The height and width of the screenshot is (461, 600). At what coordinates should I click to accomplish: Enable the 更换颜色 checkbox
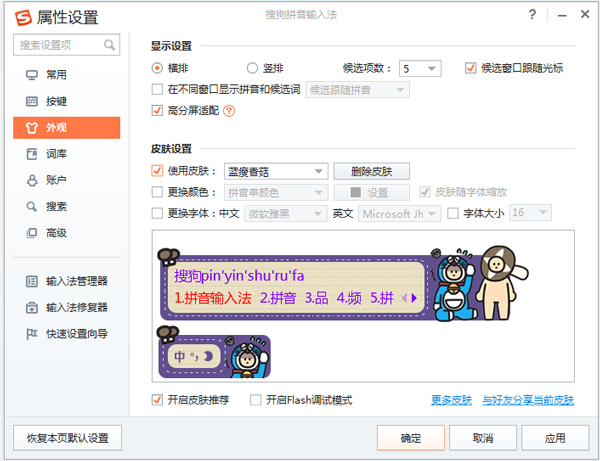point(157,192)
